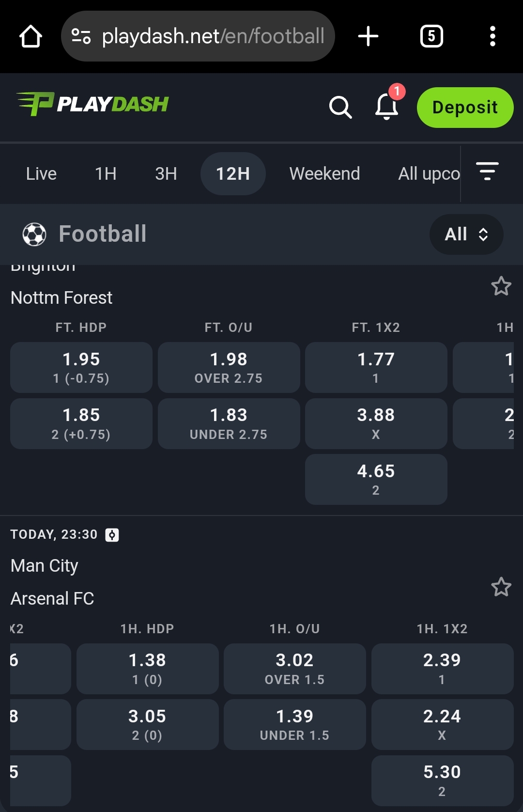523x812 pixels.
Task: Open the PlayDash search
Action: click(x=340, y=107)
